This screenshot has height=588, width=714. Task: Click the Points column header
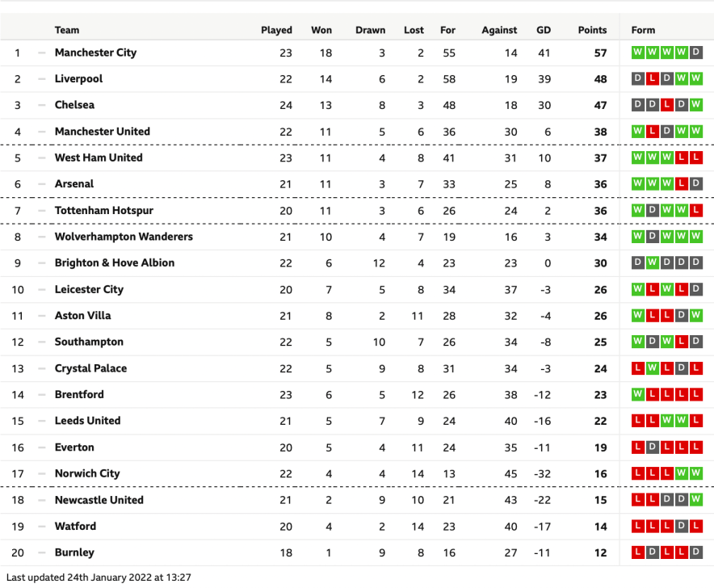click(x=592, y=30)
